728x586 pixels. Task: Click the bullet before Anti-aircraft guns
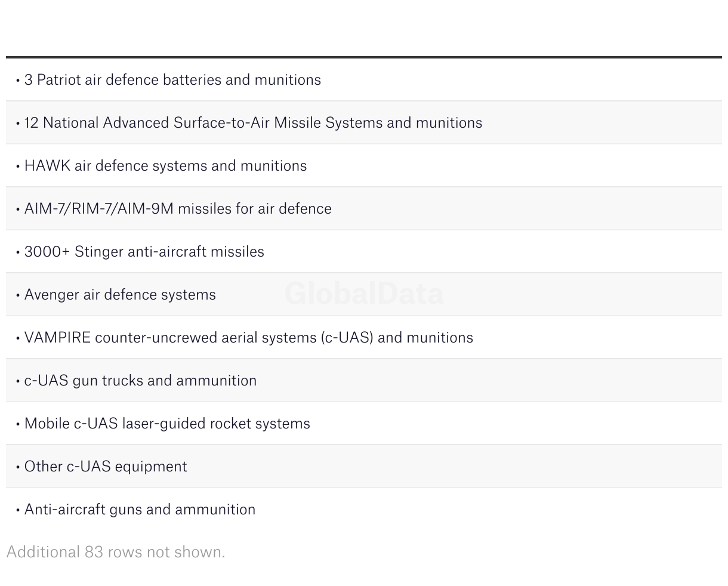[x=18, y=510]
